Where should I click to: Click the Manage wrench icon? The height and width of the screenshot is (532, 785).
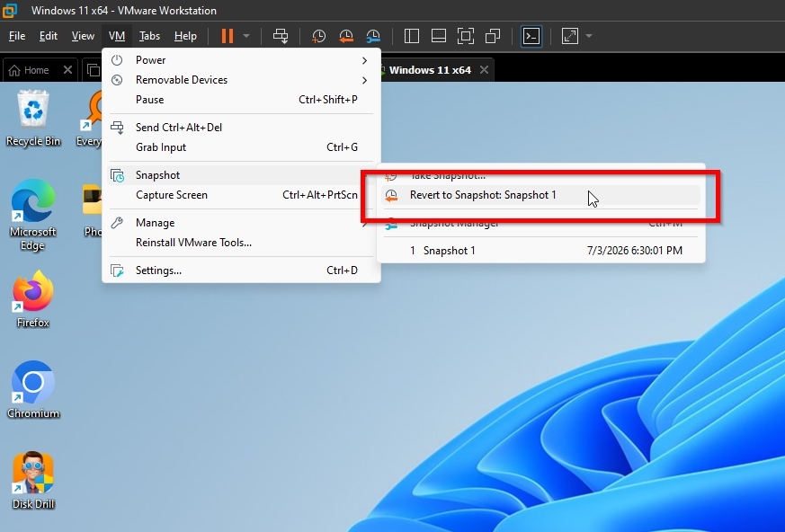[x=117, y=223]
